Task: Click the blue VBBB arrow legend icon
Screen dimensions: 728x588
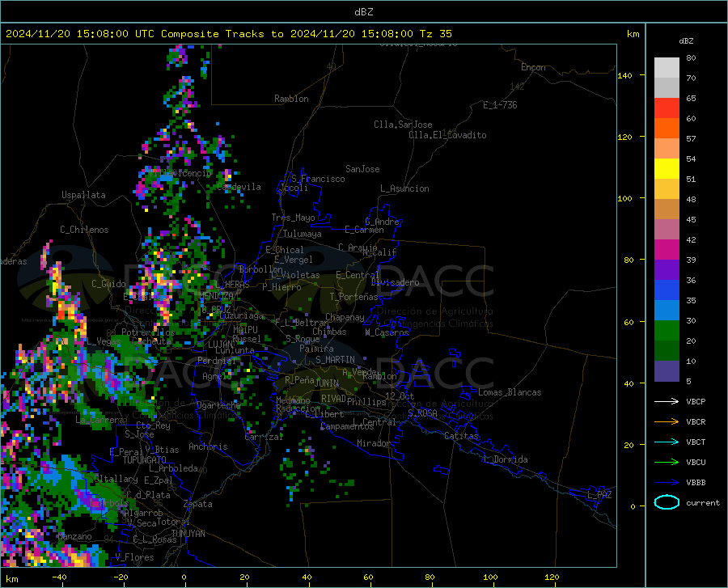Action: coord(667,483)
